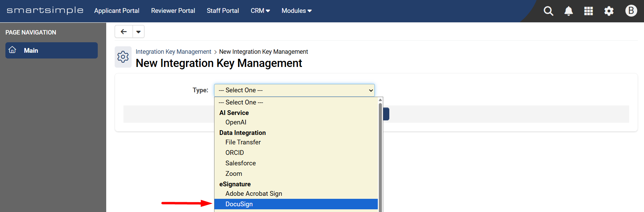644x212 pixels.
Task: Choose DocuSign option
Action: pyautogui.click(x=296, y=204)
